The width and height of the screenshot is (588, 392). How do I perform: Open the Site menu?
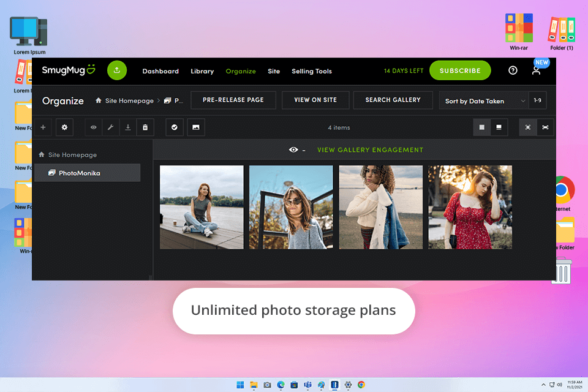[274, 71]
